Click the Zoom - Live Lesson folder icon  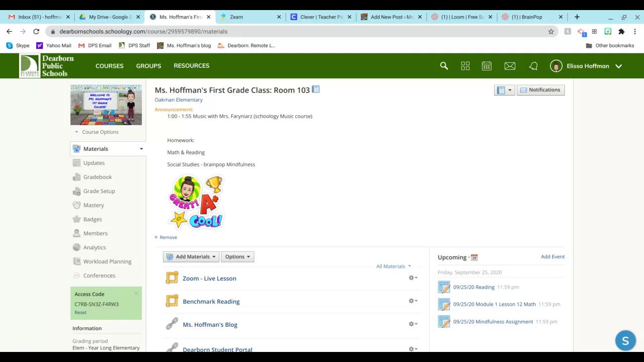[x=172, y=278]
